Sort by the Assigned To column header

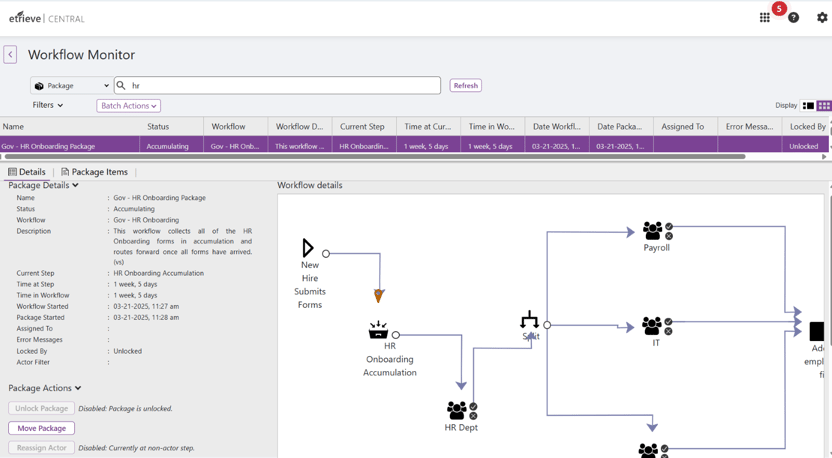686,126
